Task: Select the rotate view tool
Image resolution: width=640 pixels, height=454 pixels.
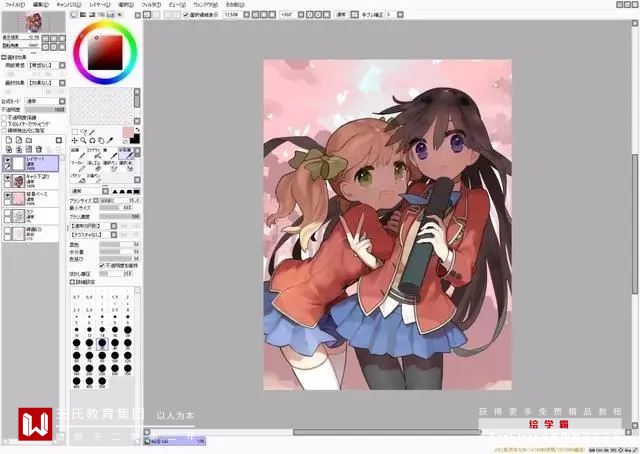Action: tap(92, 140)
